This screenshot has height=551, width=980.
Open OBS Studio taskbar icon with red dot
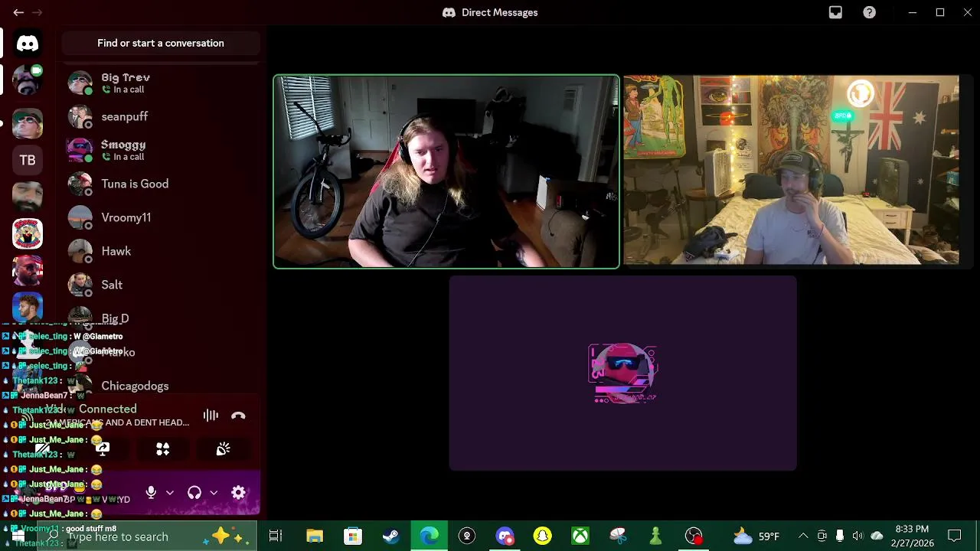[694, 536]
